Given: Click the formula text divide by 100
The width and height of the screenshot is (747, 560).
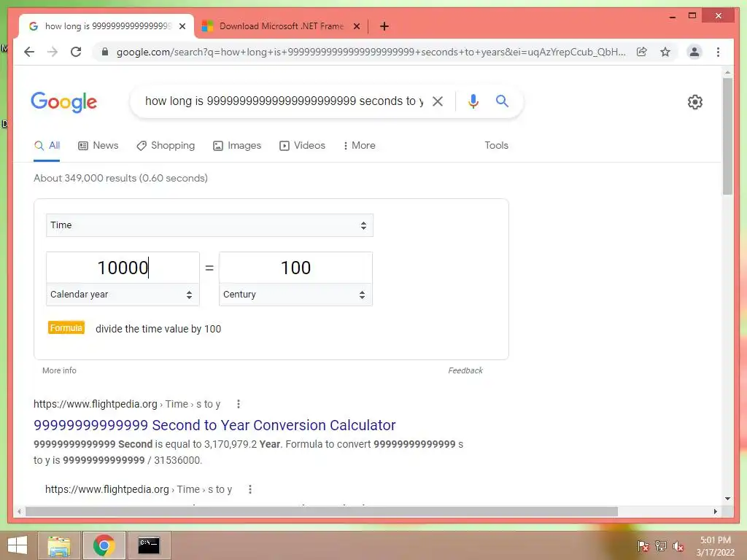Looking at the screenshot, I should (x=158, y=329).
